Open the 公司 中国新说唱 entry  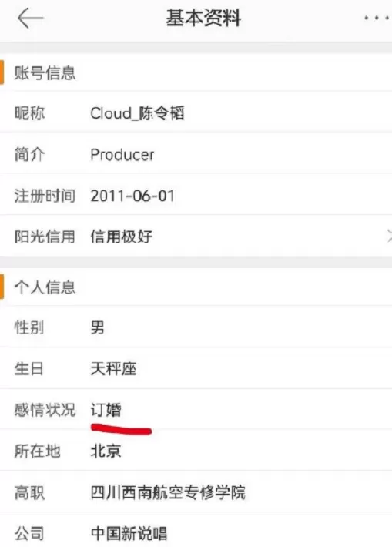point(196,532)
